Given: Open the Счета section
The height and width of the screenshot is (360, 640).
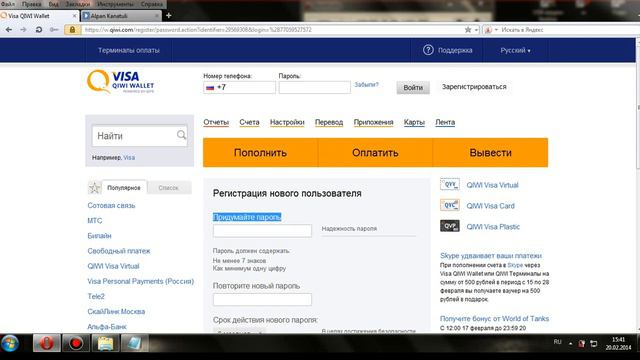Looking at the screenshot, I should (x=249, y=122).
